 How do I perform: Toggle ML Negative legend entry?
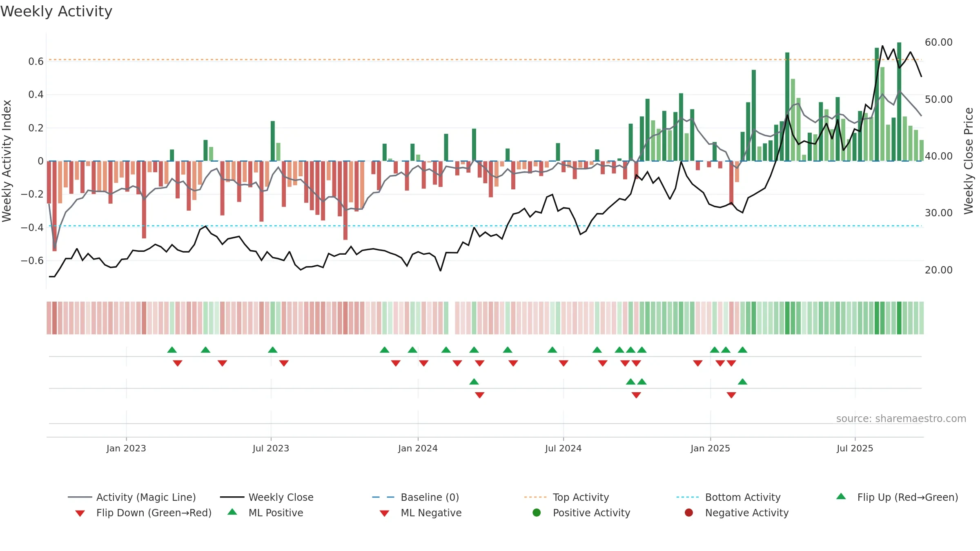(421, 513)
